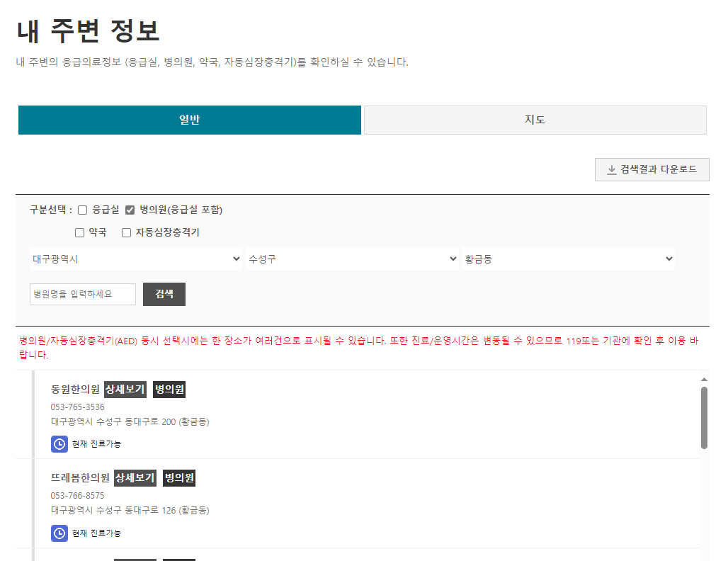
Task: Click the red AED notice text
Action: coord(358,348)
